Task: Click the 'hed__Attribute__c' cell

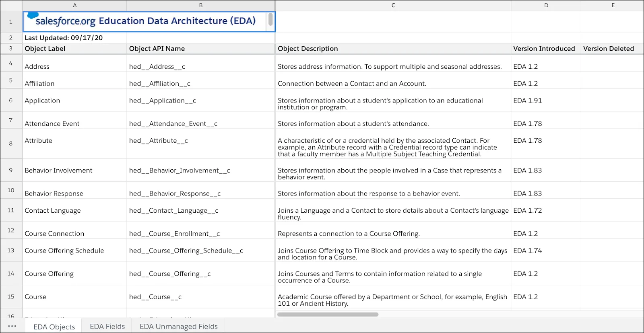Action: click(201, 144)
